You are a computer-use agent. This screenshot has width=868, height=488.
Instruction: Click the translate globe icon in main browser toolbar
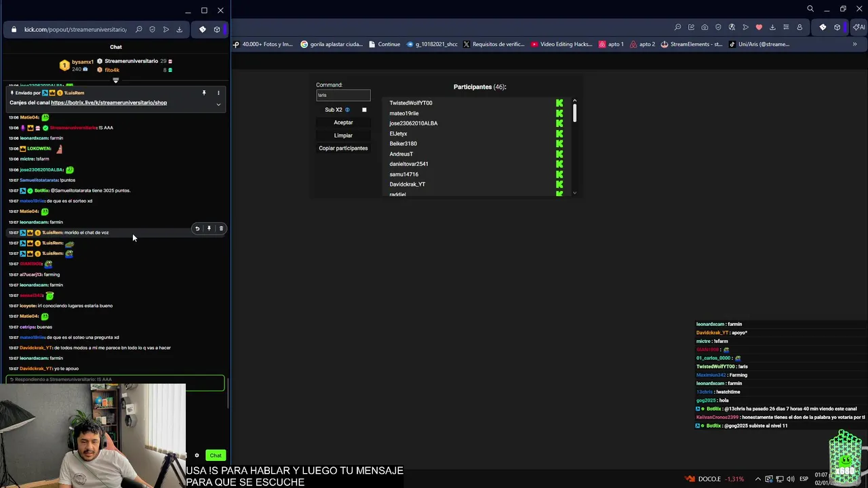coord(732,27)
